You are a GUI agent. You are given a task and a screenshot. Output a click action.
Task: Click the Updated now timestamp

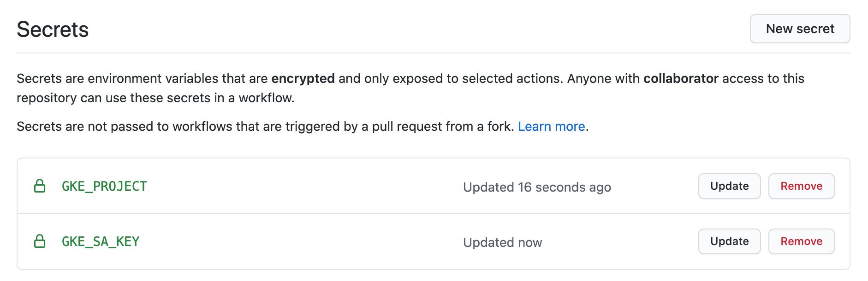[502, 241]
